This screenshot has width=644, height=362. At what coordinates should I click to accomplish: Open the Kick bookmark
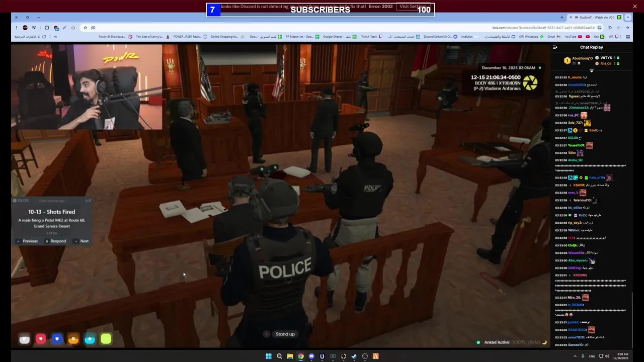tap(599, 37)
